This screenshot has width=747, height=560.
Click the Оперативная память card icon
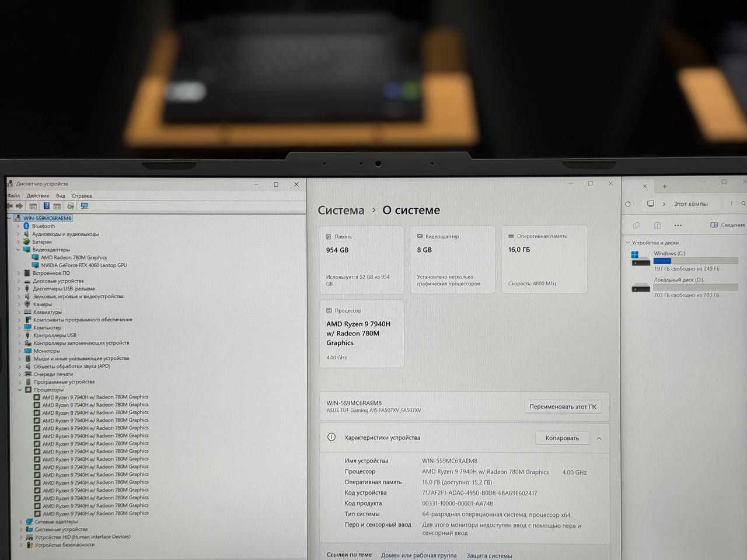click(x=511, y=236)
